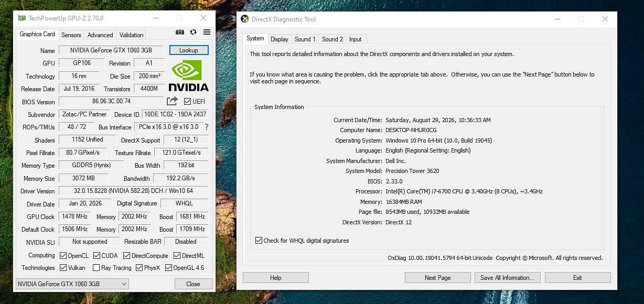Click the NVIDIA SLI Not supported field

click(x=90, y=242)
